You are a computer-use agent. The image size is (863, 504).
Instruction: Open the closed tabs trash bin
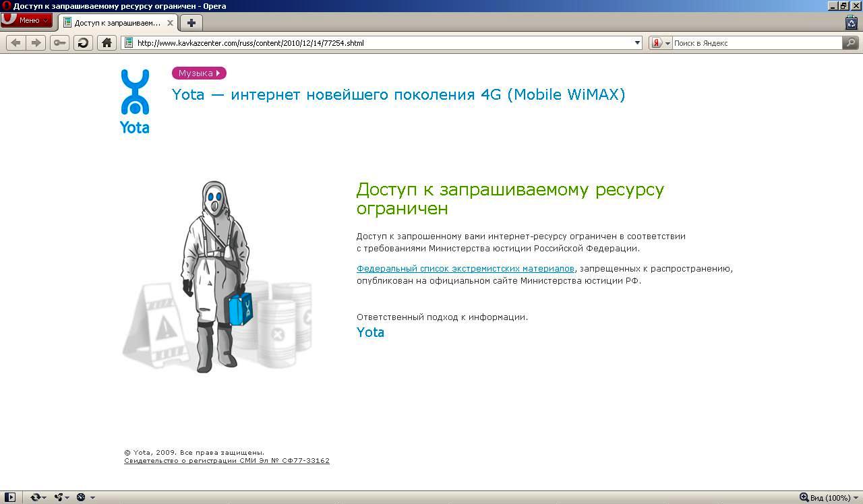pos(852,22)
